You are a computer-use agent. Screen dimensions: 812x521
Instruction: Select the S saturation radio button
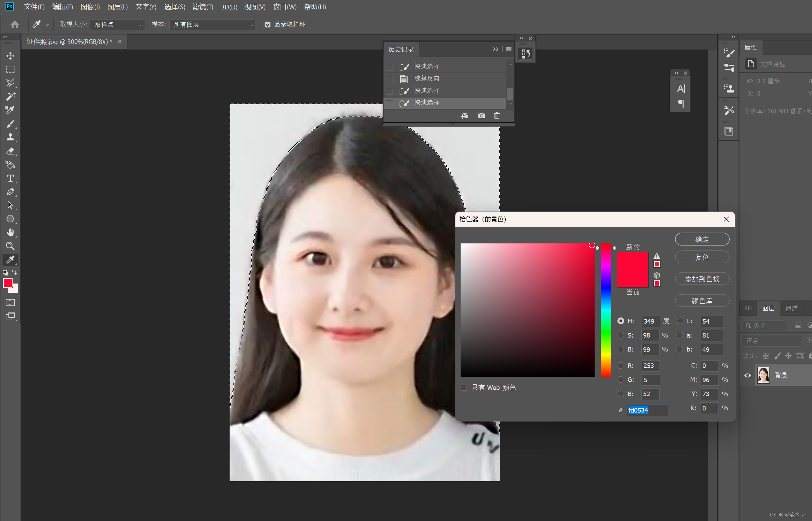click(620, 335)
